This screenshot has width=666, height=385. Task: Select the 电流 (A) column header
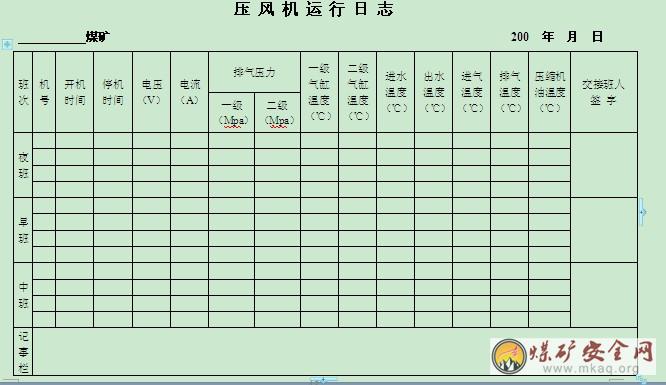189,92
